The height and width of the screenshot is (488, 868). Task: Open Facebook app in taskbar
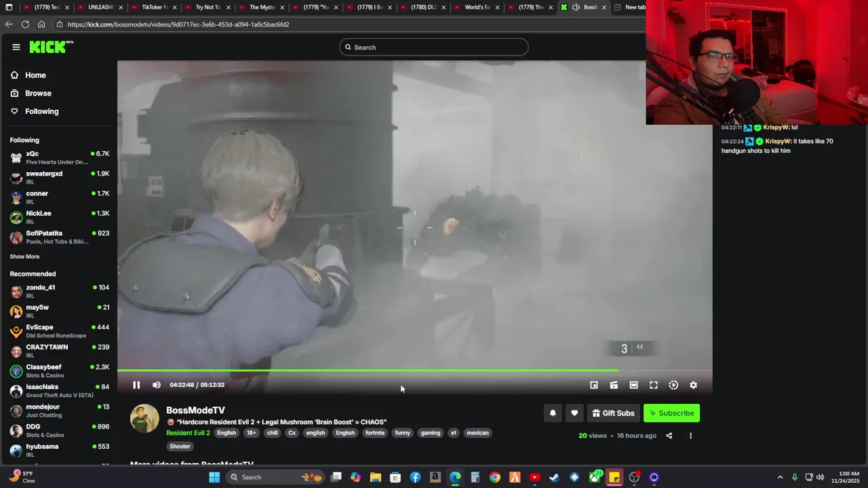pyautogui.click(x=415, y=477)
